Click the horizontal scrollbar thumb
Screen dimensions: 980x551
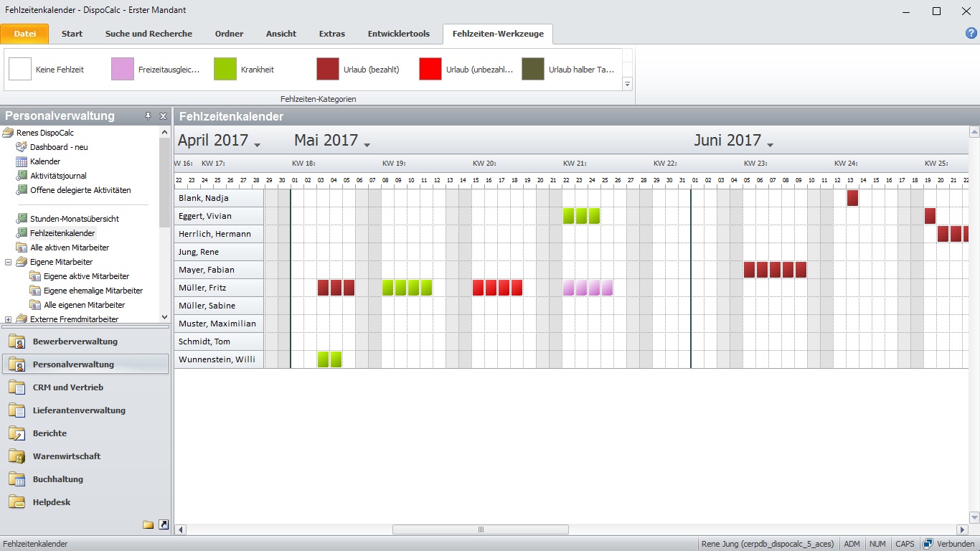pos(480,529)
